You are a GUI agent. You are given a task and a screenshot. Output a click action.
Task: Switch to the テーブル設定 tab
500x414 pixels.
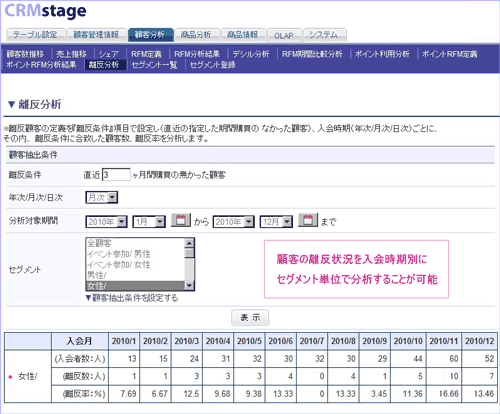[35, 35]
